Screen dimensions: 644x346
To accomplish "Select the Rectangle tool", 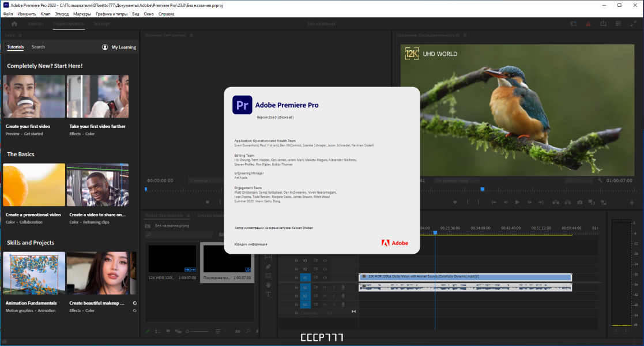I will pos(268,276).
